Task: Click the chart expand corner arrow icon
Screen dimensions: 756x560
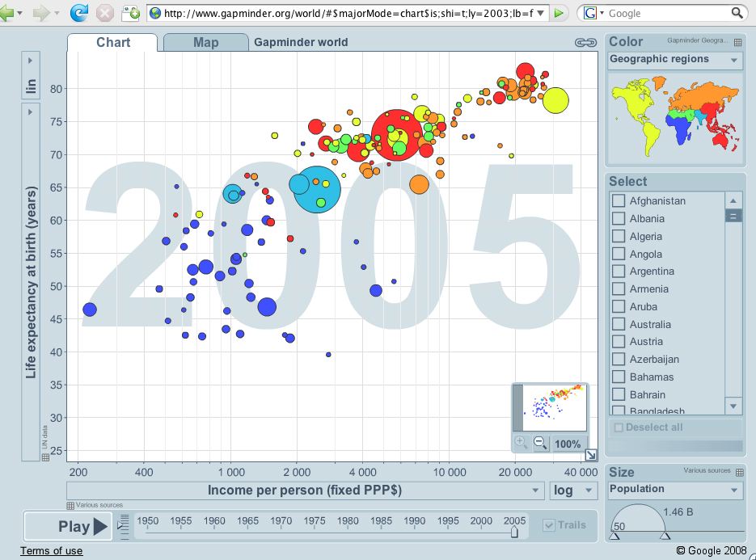Action: [590, 454]
